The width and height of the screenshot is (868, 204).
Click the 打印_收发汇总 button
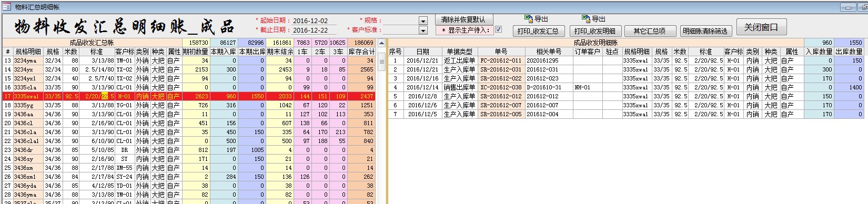[539, 31]
